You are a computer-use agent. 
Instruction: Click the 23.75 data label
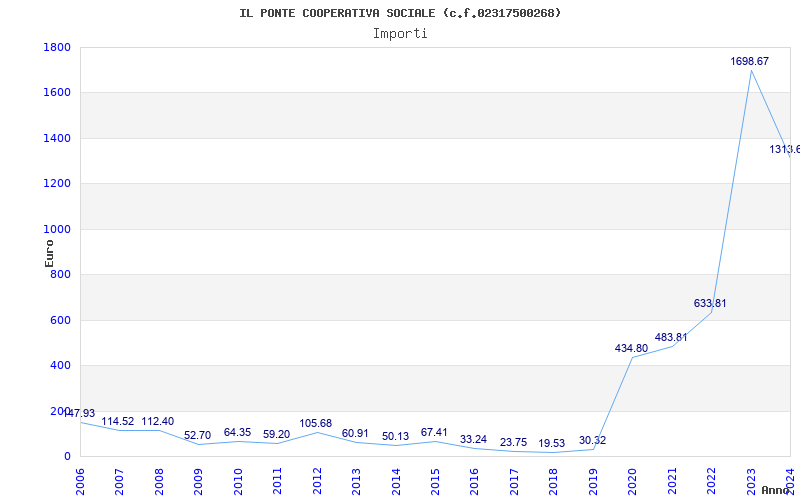[x=513, y=442]
